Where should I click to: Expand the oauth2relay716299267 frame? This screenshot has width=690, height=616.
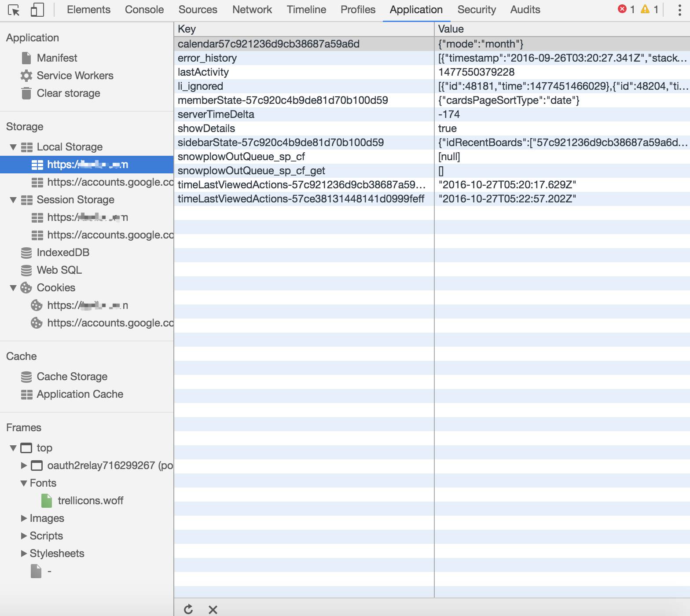(x=24, y=466)
